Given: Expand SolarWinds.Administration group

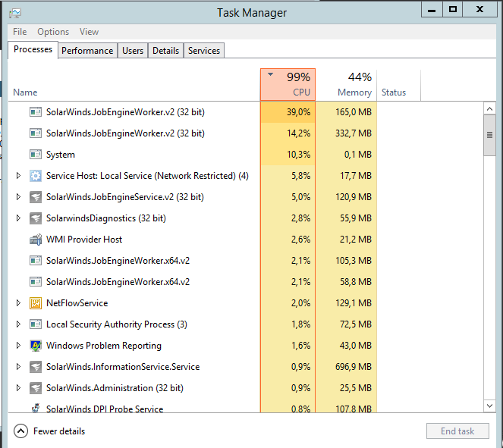Looking at the screenshot, I should tap(19, 388).
